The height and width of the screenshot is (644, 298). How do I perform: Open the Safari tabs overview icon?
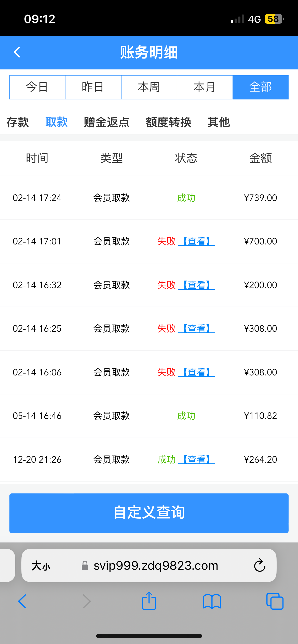tap(275, 601)
